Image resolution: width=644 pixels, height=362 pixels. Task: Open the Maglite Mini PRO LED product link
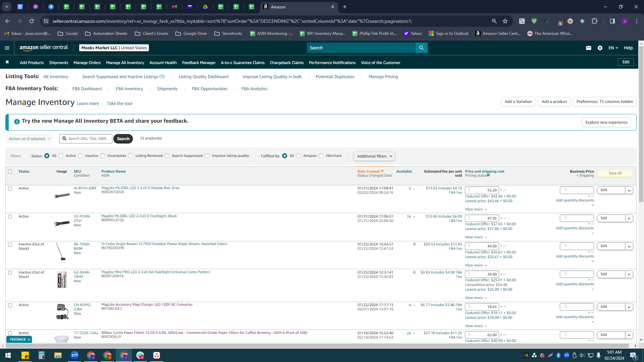pos(156,272)
